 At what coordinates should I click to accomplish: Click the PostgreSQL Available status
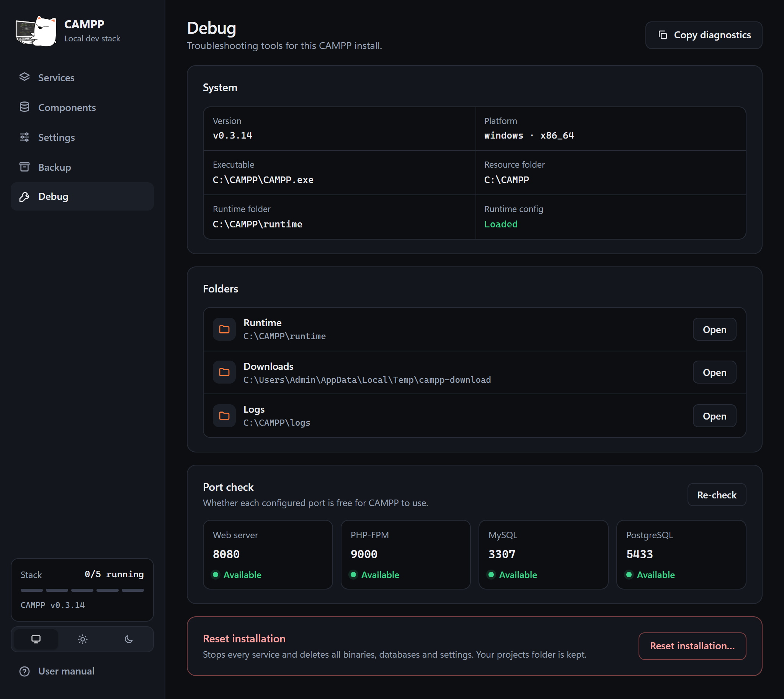(x=650, y=575)
